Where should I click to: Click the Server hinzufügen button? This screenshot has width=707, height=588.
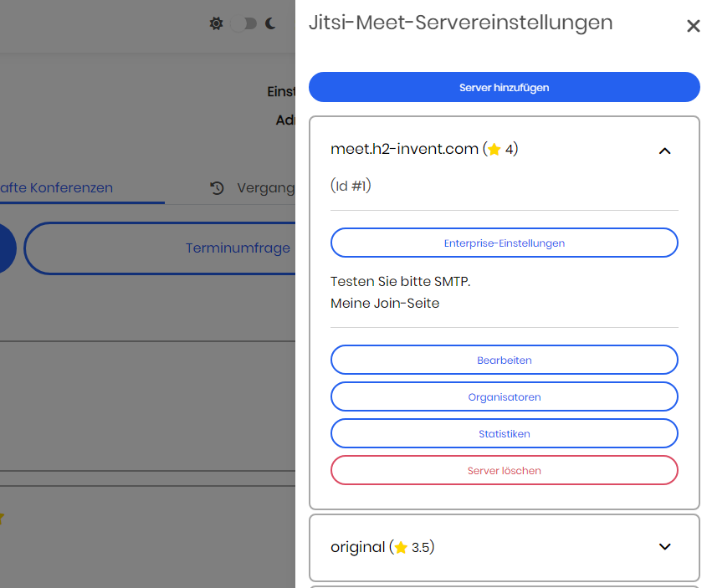(504, 87)
